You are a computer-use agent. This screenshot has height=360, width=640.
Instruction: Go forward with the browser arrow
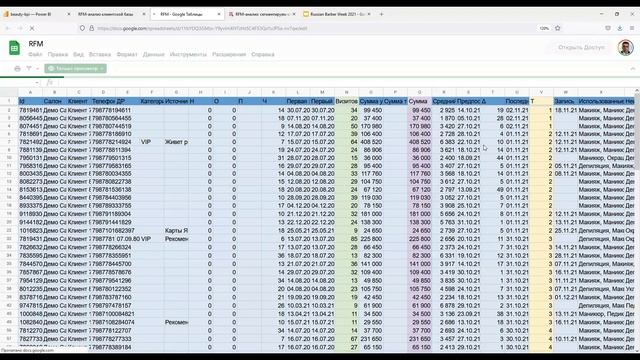[x=20, y=28]
